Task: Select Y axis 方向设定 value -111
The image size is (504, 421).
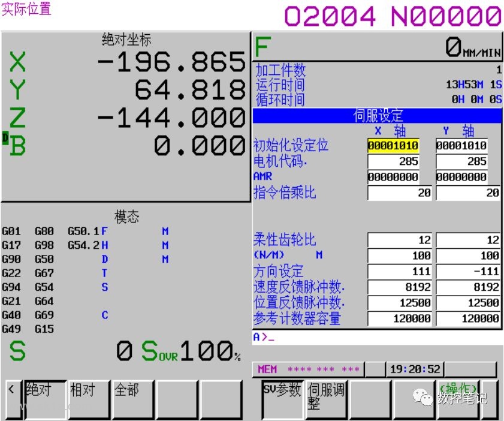Action: (x=467, y=272)
